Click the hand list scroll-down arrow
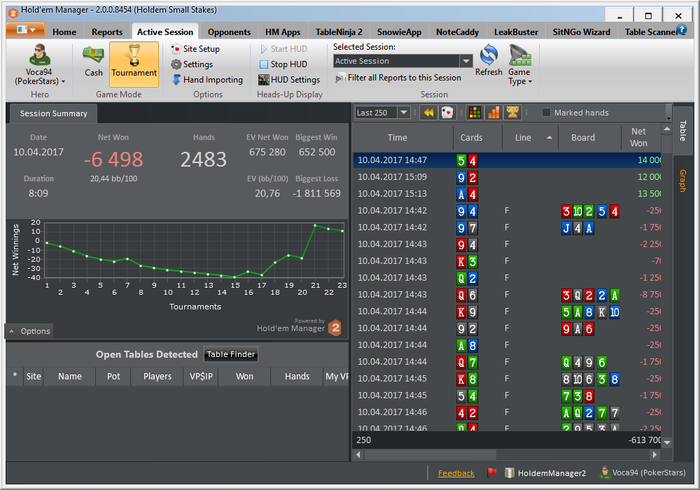 (x=667, y=442)
